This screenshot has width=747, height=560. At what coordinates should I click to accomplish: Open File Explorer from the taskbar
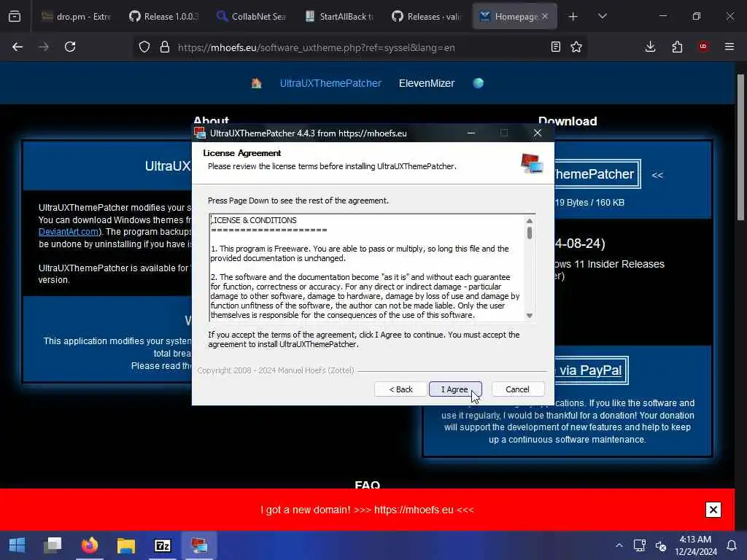125,545
